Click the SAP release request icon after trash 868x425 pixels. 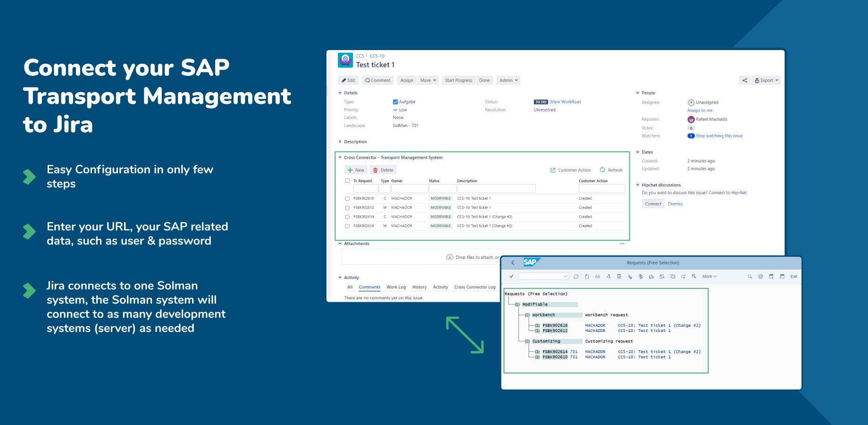630,276
